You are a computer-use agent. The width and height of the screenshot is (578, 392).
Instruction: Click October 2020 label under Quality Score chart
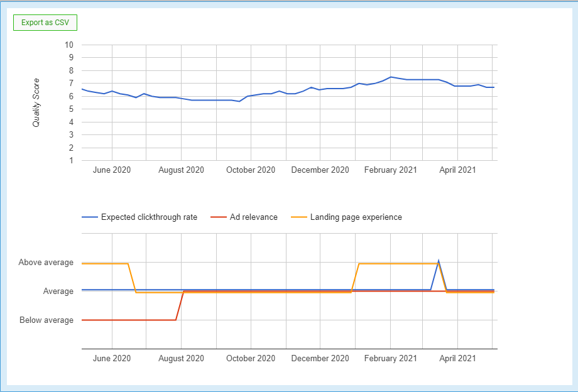click(x=251, y=170)
